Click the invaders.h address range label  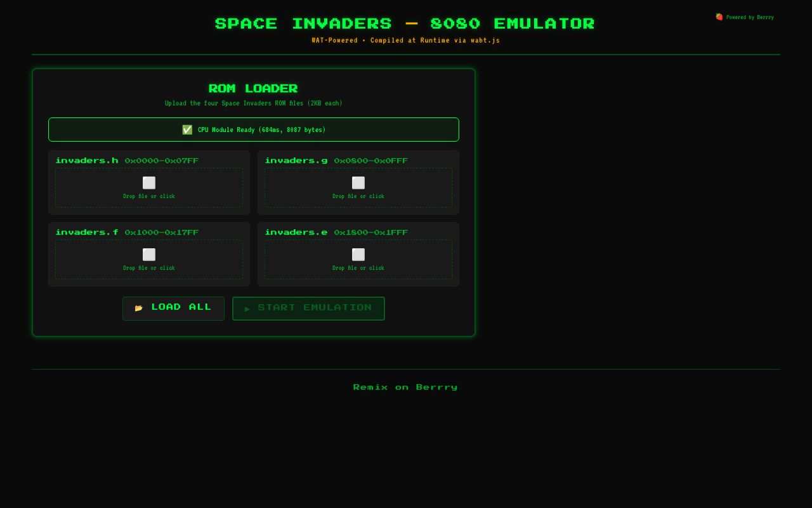pyautogui.click(x=162, y=161)
